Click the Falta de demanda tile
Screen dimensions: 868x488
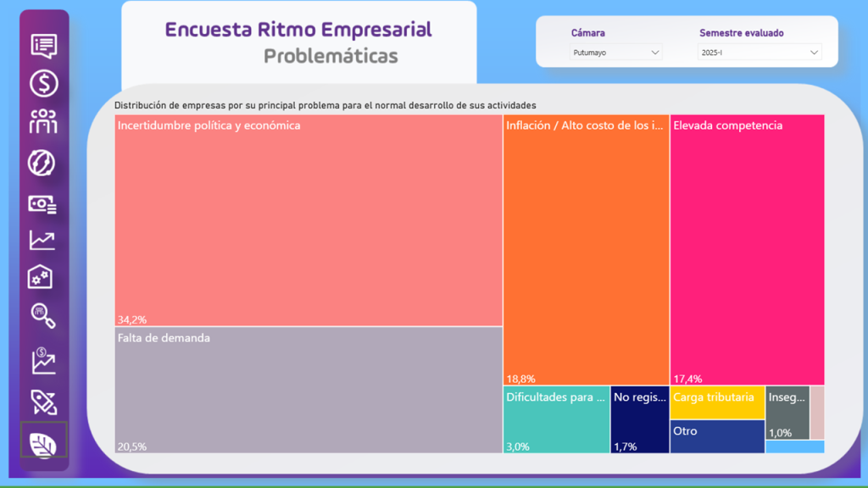tap(309, 390)
